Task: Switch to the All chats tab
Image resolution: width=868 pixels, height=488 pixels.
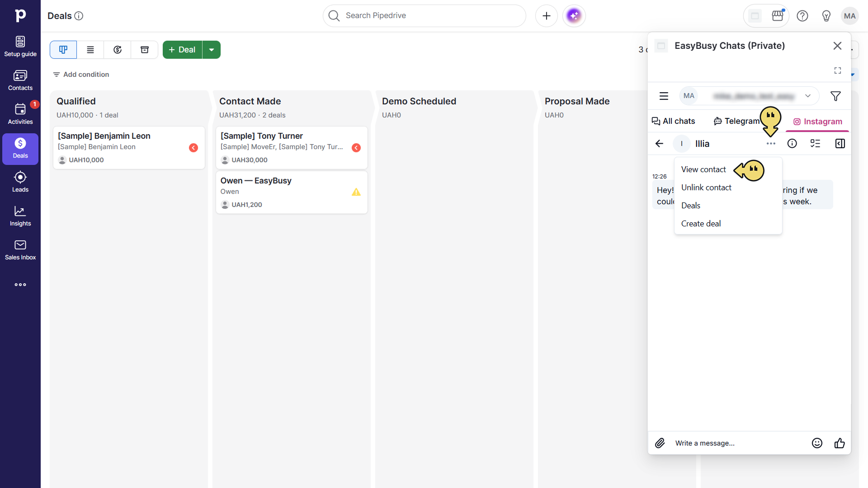Action: 674,121
